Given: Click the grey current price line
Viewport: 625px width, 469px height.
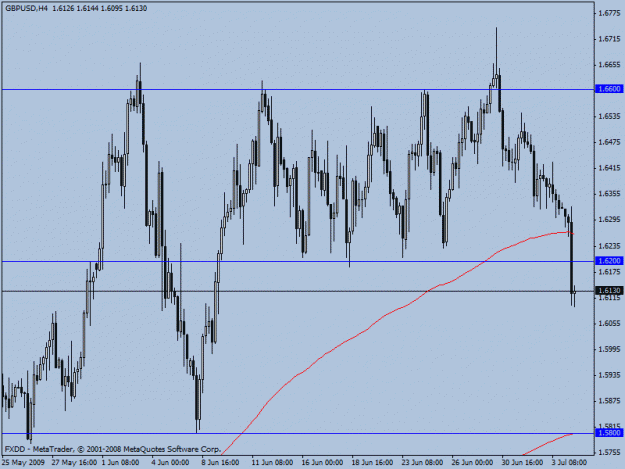Looking at the screenshot, I should click(x=298, y=291).
